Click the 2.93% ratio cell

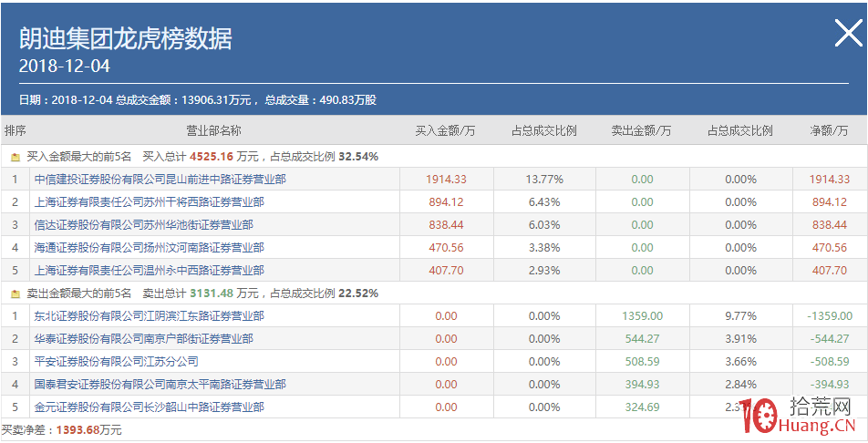coord(544,270)
